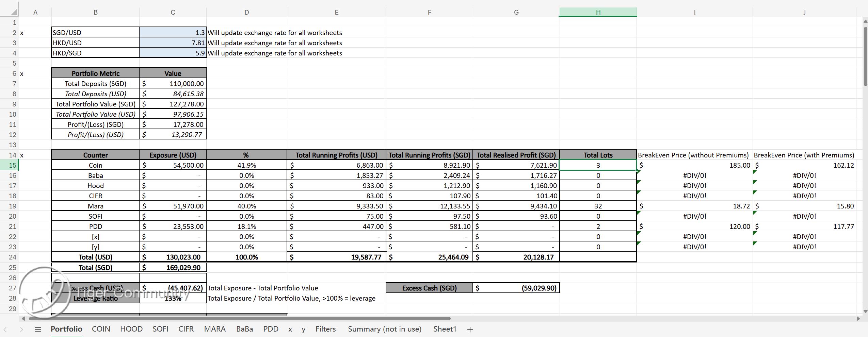868x337 pixels.
Task: Click the horizontal scrollbar right arrow
Action: point(858,319)
